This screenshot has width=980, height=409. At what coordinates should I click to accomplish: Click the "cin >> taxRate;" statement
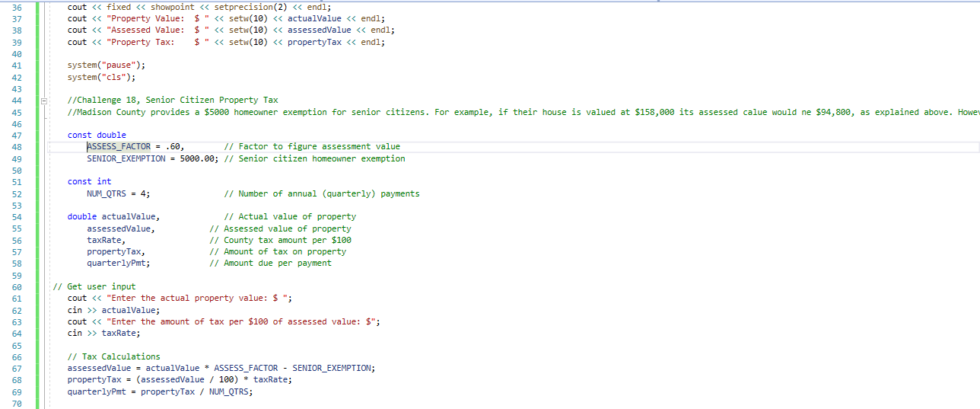coord(104,333)
